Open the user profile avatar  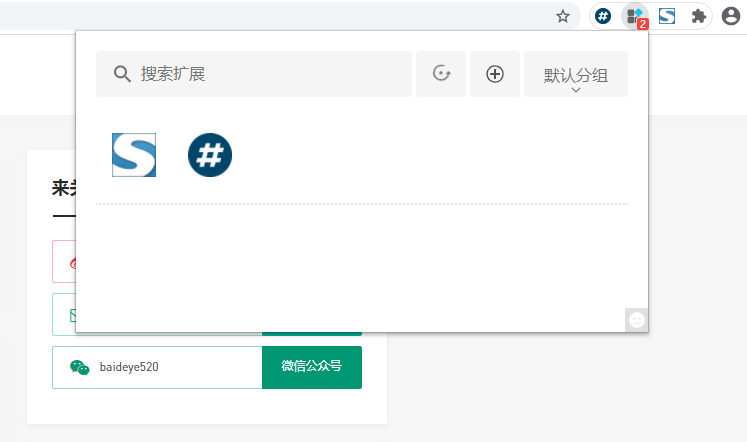click(731, 16)
